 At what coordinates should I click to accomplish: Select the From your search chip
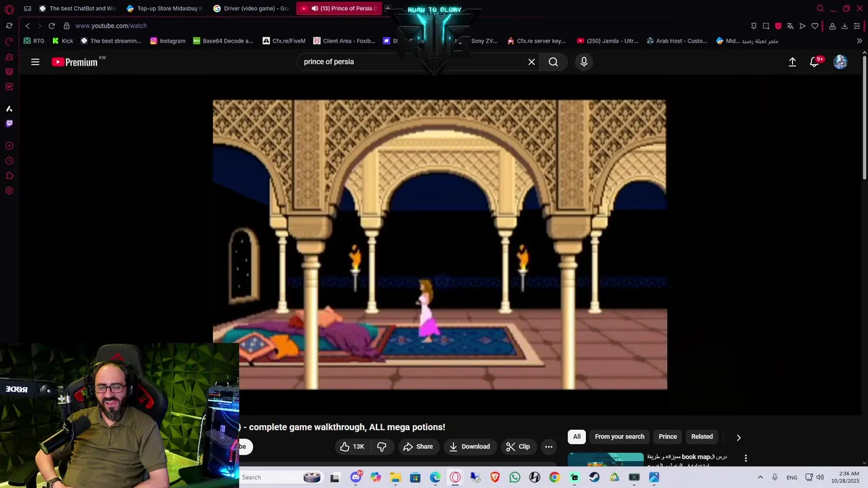coord(619,436)
